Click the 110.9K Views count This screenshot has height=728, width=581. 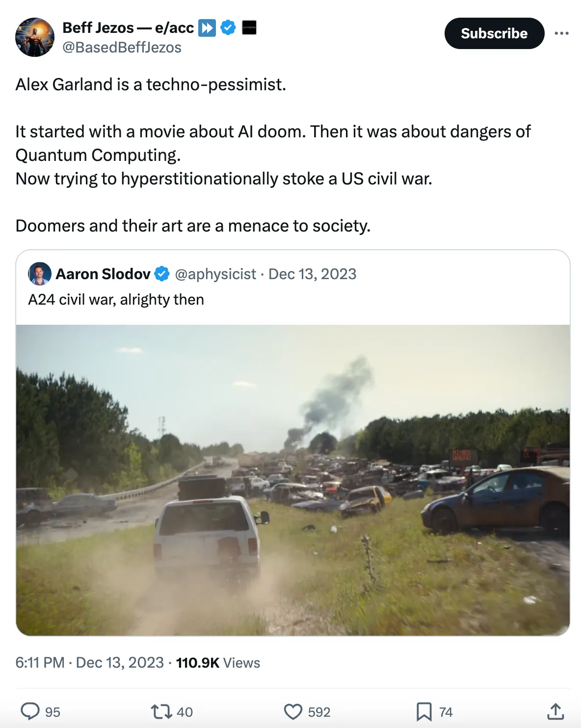(x=218, y=663)
